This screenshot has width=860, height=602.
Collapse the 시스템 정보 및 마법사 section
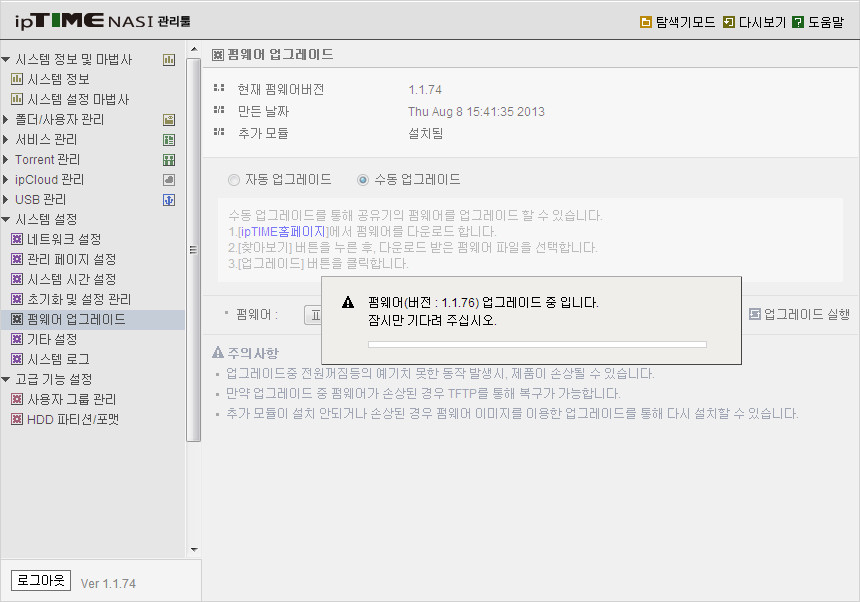pyautogui.click(x=6, y=59)
